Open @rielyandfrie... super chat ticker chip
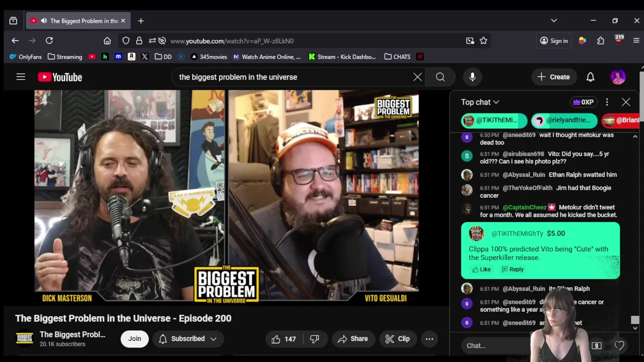Screen dimensions: 644x362 565,120
